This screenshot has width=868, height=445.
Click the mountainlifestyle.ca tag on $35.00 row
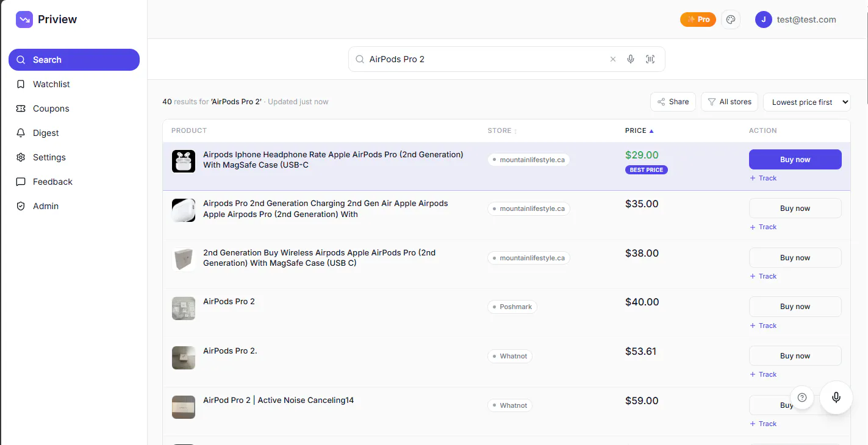click(x=528, y=208)
